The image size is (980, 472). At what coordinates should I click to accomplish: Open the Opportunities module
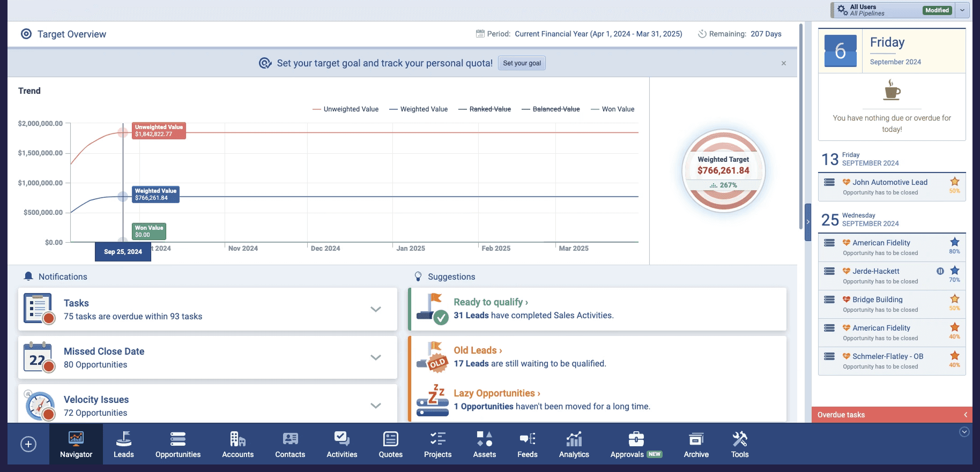point(178,445)
